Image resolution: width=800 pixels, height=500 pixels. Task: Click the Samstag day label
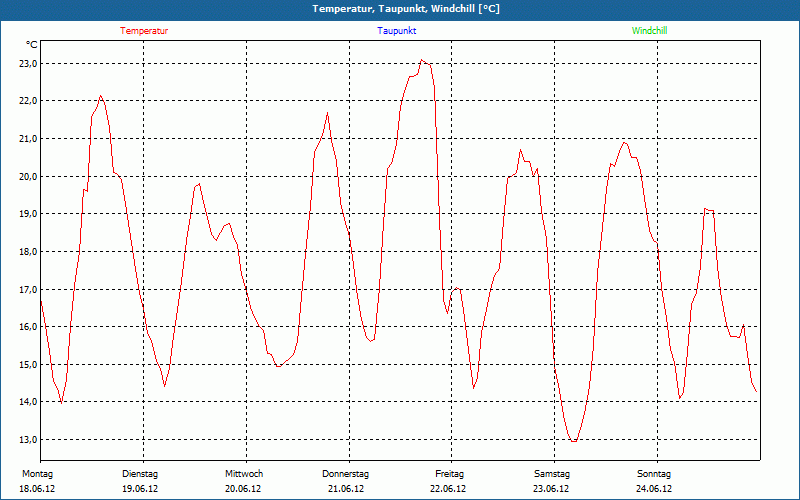pyautogui.click(x=552, y=474)
